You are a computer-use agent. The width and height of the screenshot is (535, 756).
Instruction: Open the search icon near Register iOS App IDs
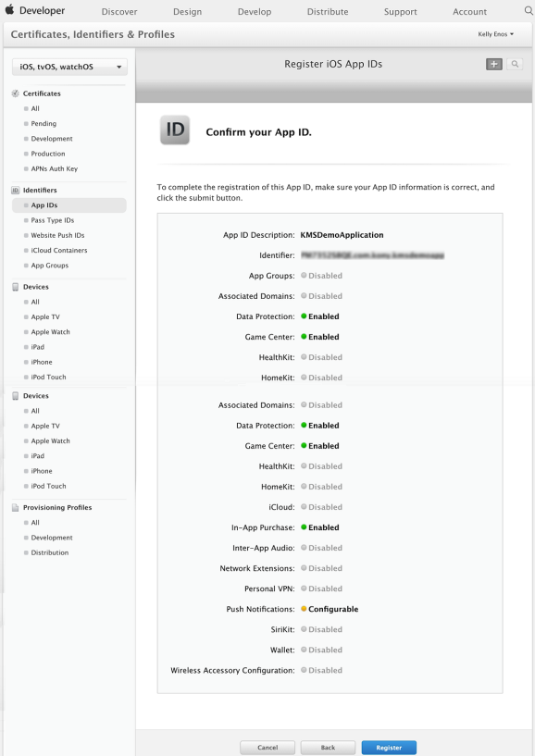516,64
